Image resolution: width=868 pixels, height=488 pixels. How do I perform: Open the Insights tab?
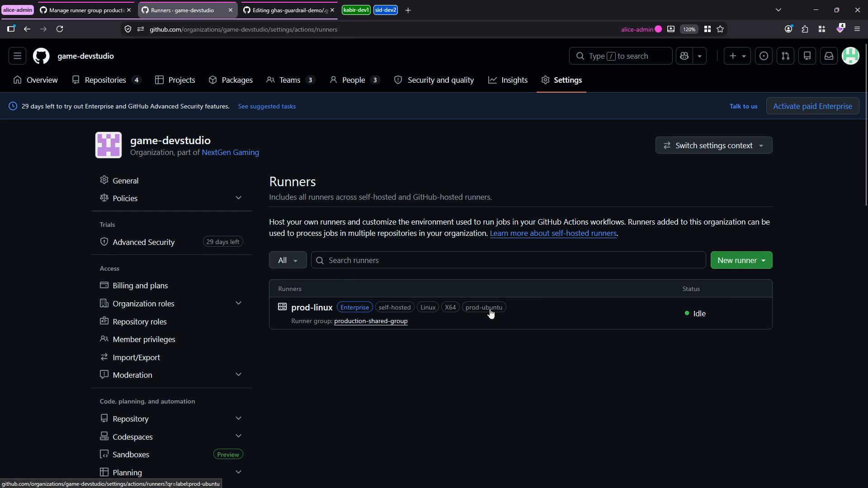[508, 80]
